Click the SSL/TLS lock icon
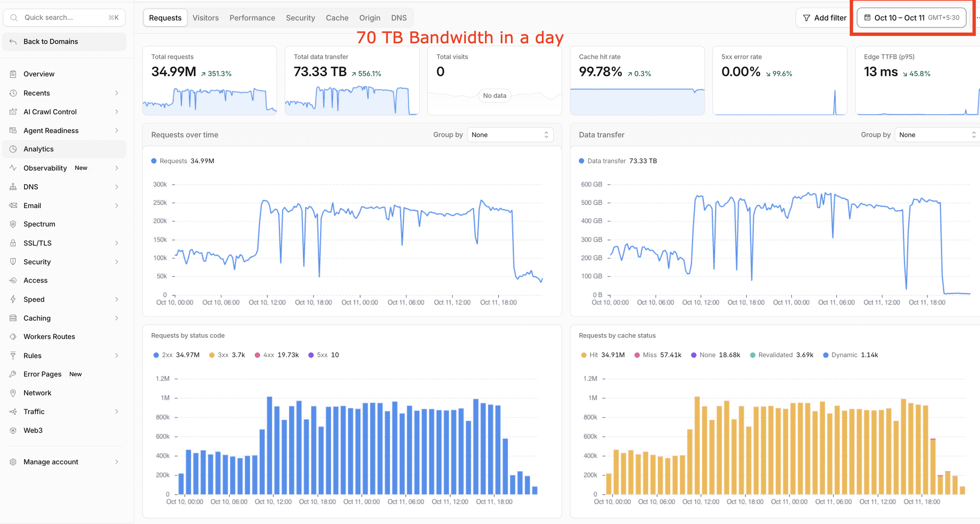The height and width of the screenshot is (524, 980). [13, 243]
